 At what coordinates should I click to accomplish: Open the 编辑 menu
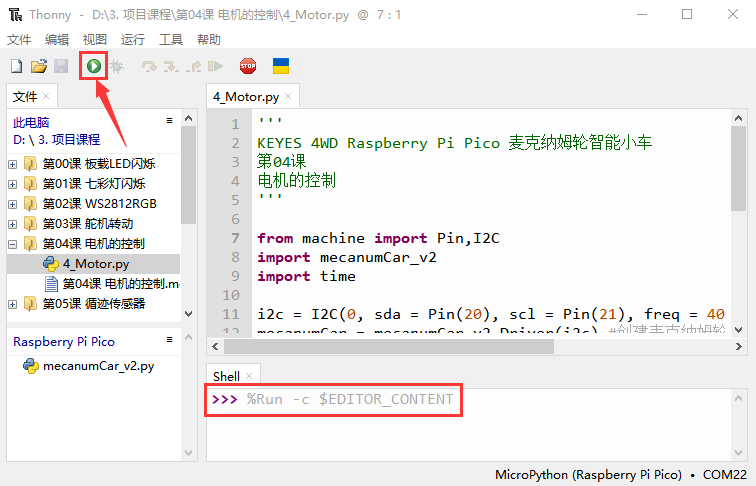coord(57,40)
